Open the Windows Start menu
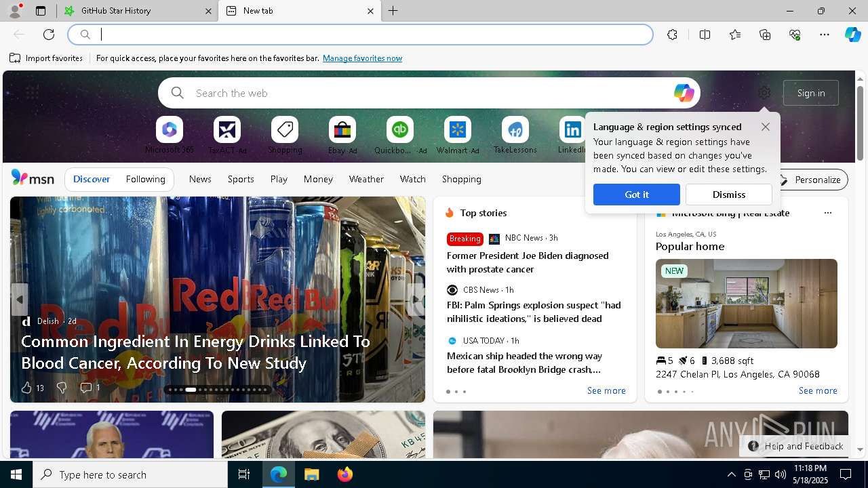The height and width of the screenshot is (488, 868). pos(16,474)
